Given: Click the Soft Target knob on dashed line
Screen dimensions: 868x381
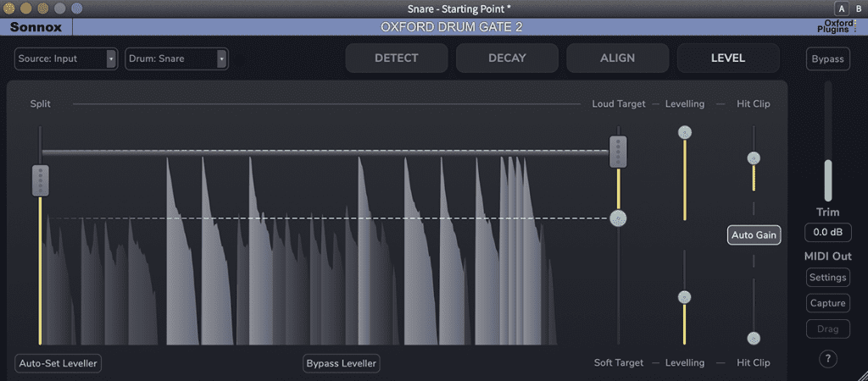Looking at the screenshot, I should pos(619,218).
